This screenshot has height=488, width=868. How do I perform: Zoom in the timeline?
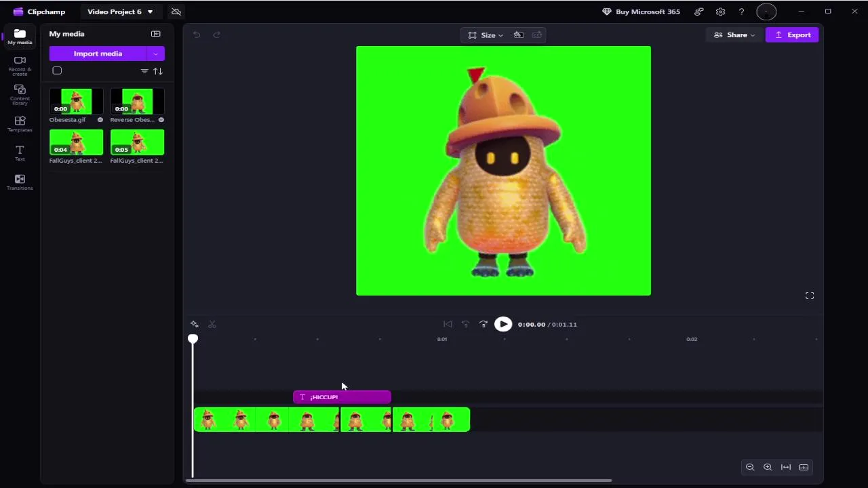point(768,467)
